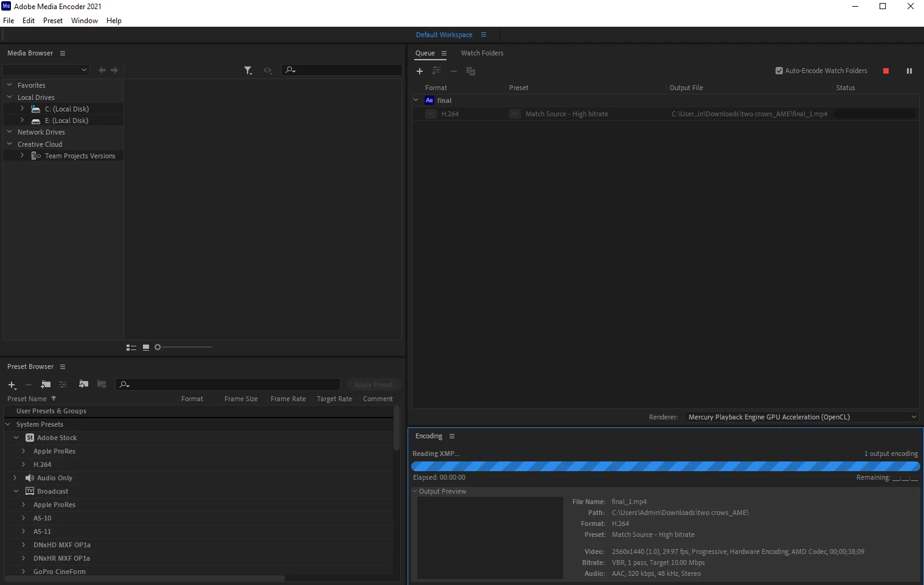The image size is (924, 585).
Task: Click the Remove minus icon in Queue toolbar
Action: tap(453, 71)
